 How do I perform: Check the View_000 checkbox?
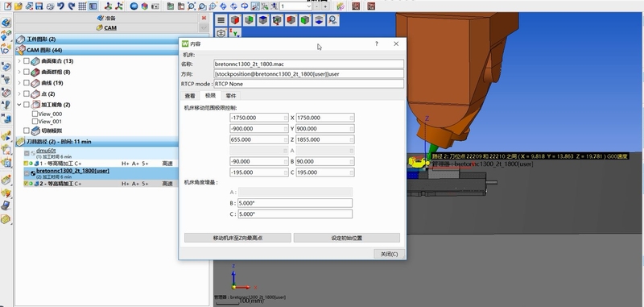coord(35,114)
